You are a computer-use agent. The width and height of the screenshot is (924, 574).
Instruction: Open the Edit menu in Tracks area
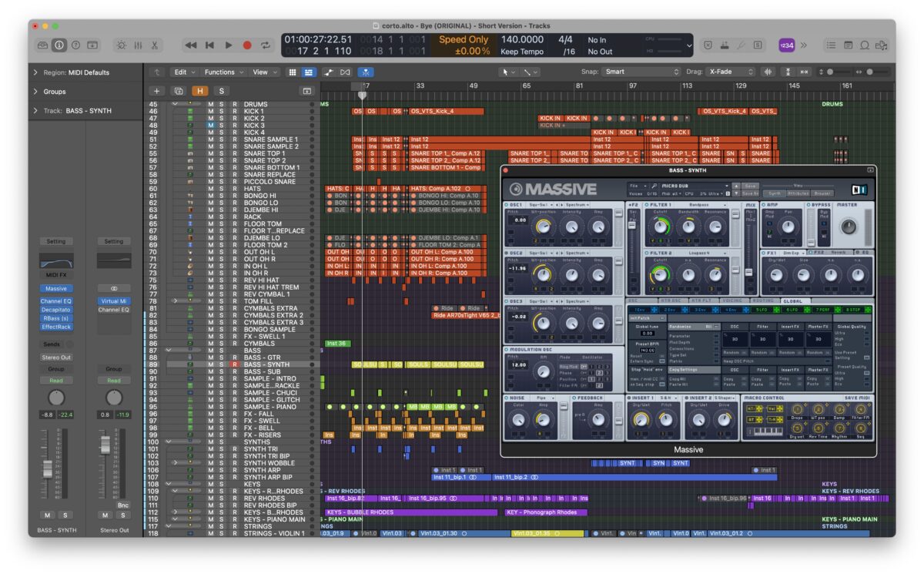point(183,72)
